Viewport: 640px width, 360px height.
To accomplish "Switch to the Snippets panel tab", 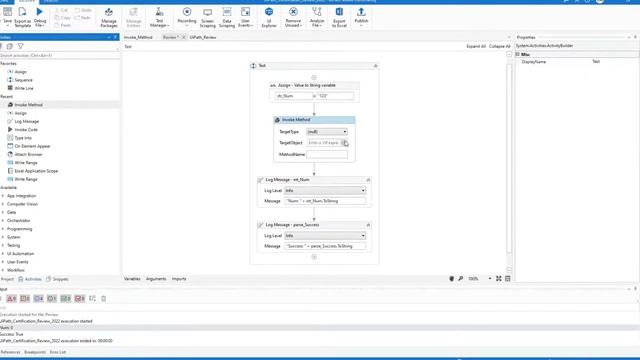I will [57, 279].
